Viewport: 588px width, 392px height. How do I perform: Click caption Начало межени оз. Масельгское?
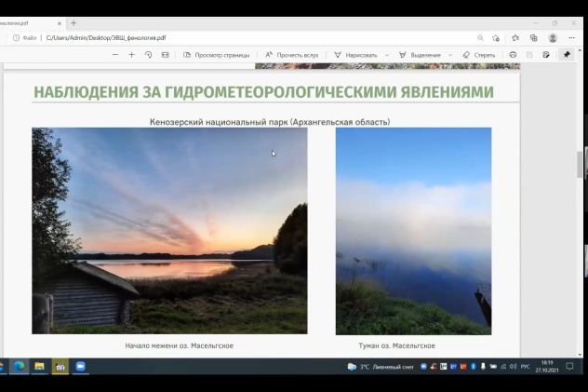[x=180, y=345]
